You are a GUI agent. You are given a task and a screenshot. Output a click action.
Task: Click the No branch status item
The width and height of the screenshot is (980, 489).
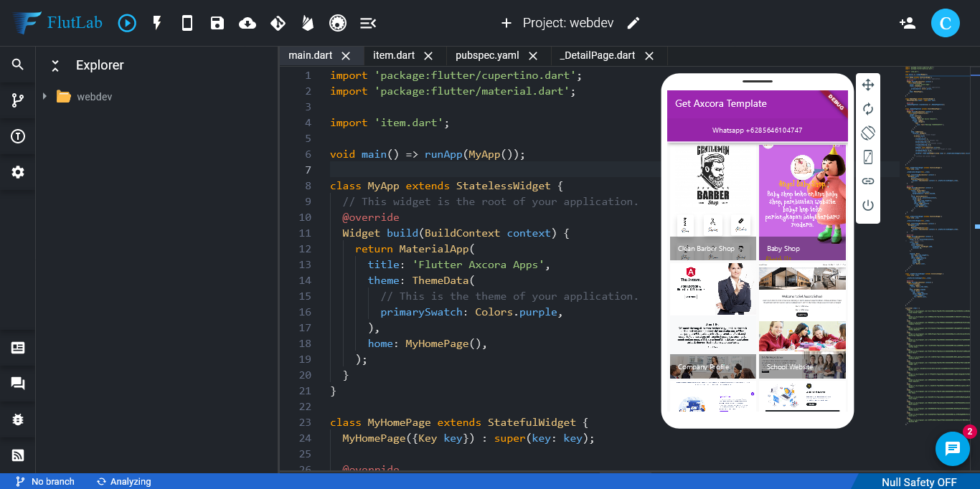pyautogui.click(x=46, y=482)
